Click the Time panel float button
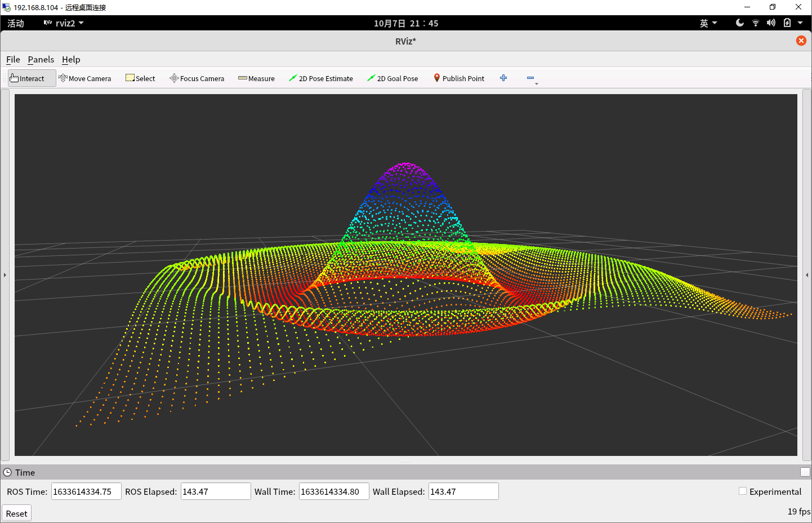Image resolution: width=812 pixels, height=523 pixels. point(805,472)
